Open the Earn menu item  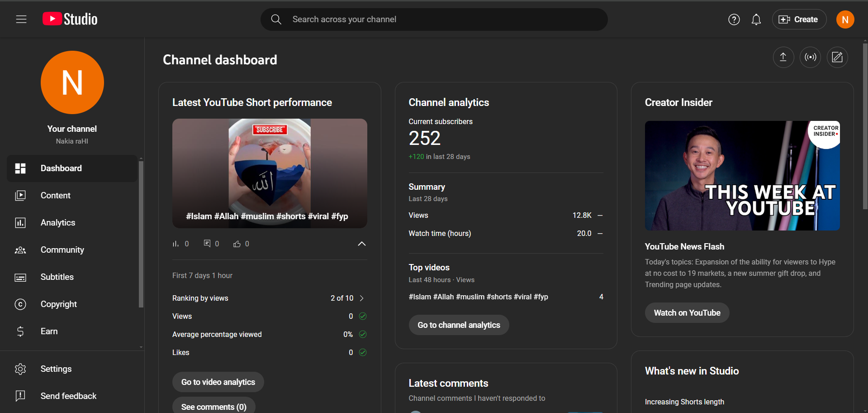(x=72, y=331)
